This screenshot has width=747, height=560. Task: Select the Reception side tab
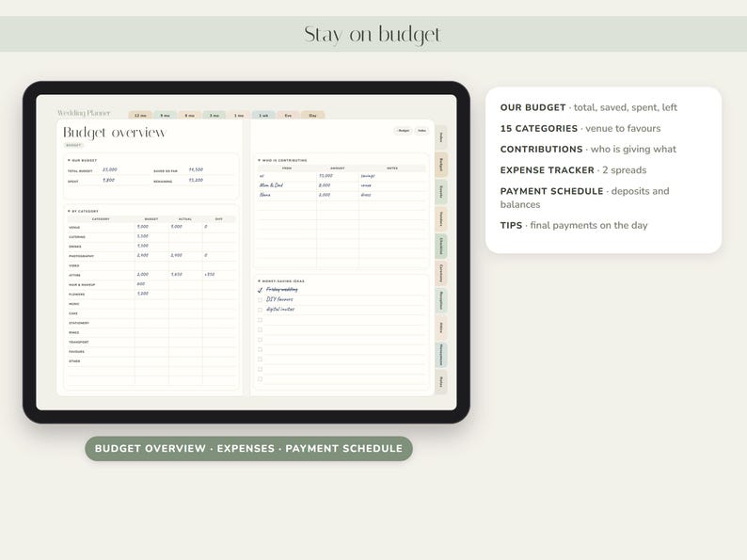click(x=441, y=301)
